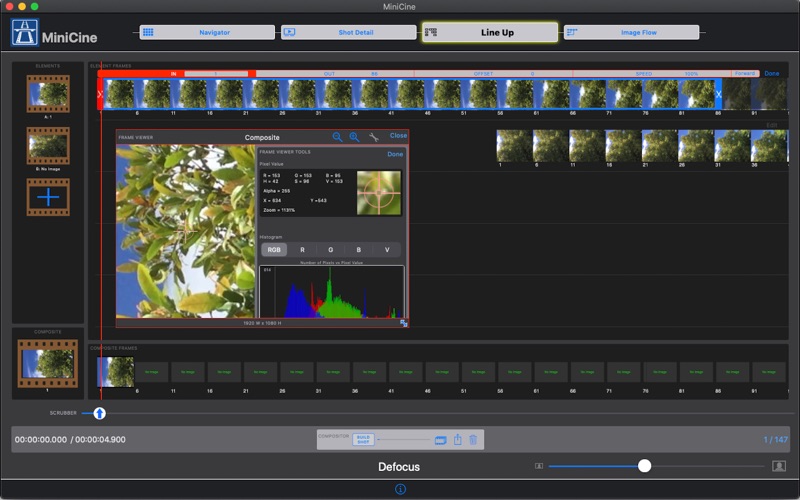Viewport: 800px width, 500px height.
Task: Click the 1 / 147 frame counter
Action: (776, 439)
